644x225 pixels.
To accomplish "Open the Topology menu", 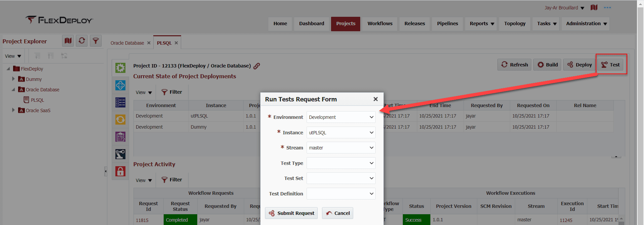I will pyautogui.click(x=515, y=24).
